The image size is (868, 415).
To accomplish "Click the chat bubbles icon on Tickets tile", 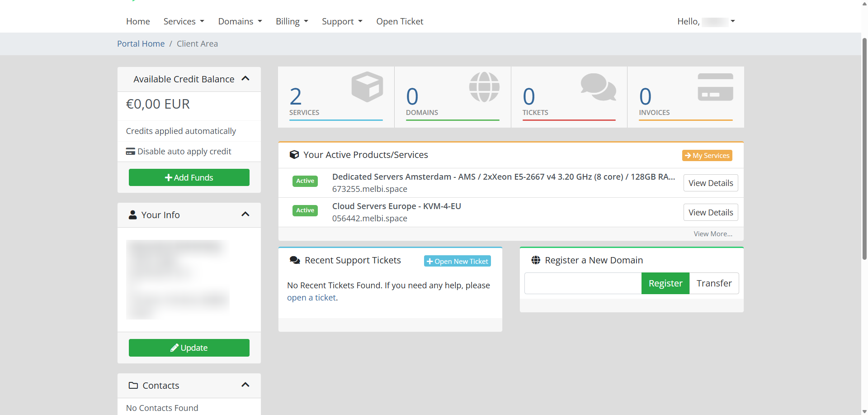I will [598, 87].
